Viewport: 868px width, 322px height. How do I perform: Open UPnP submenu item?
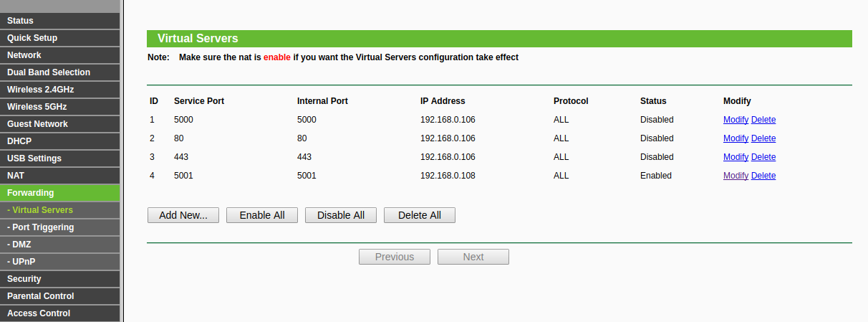[x=60, y=262]
